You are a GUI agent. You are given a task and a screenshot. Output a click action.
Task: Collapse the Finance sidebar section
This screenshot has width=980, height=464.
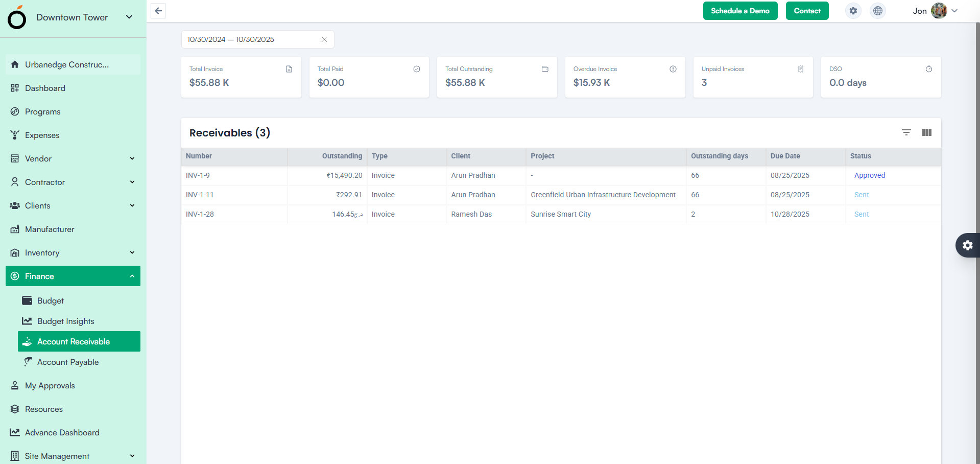click(132, 276)
